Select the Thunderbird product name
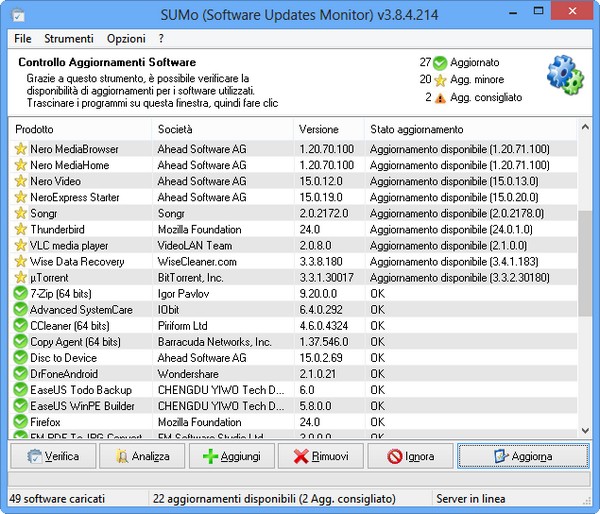The width and height of the screenshot is (600, 514). click(57, 229)
